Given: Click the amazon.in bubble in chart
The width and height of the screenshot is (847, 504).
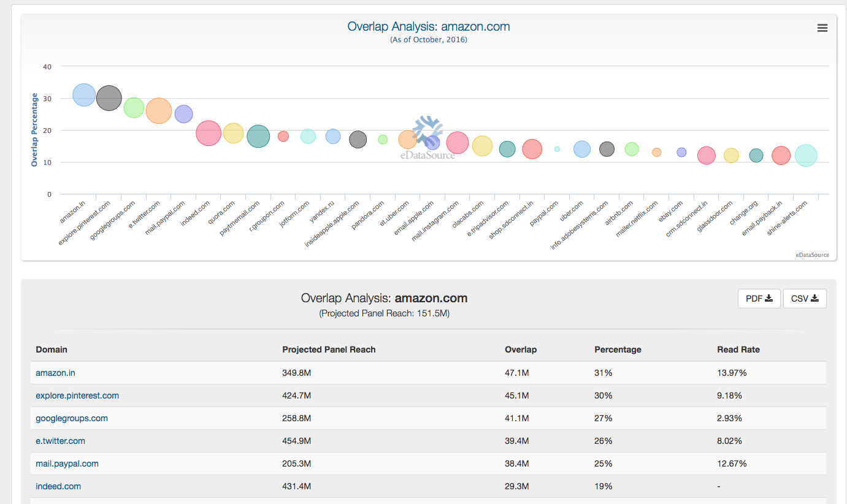Looking at the screenshot, I should [84, 95].
